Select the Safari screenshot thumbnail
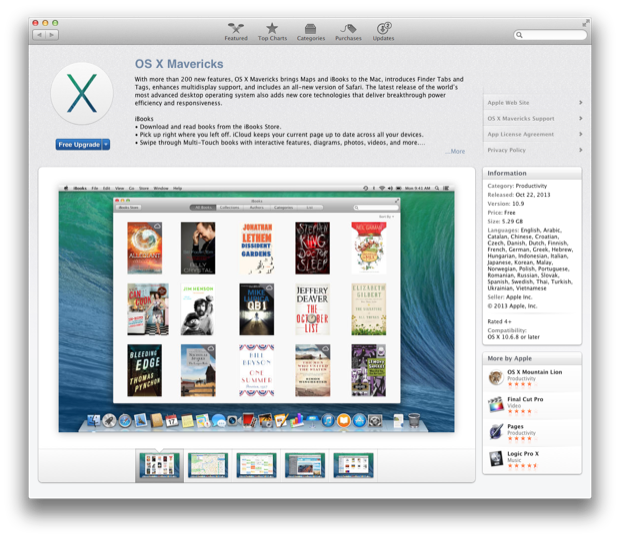 (x=305, y=465)
